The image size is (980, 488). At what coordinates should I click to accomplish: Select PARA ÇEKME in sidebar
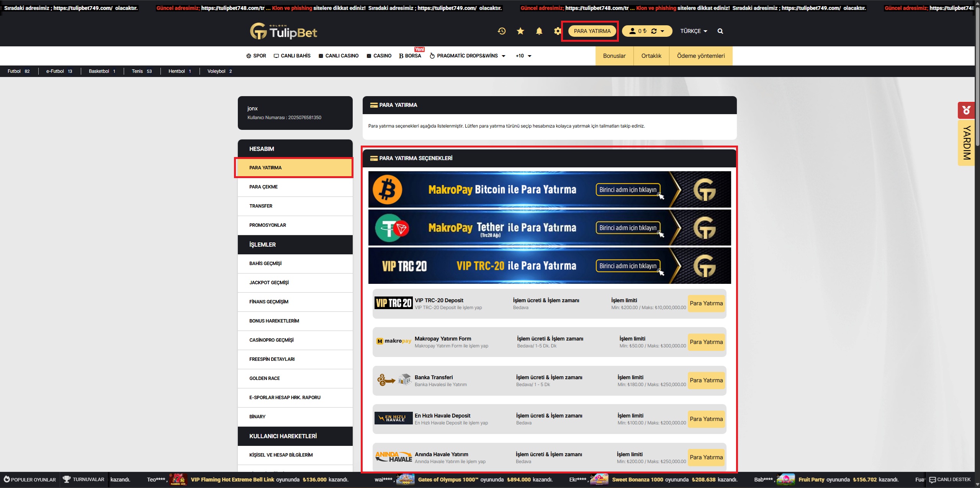295,187
